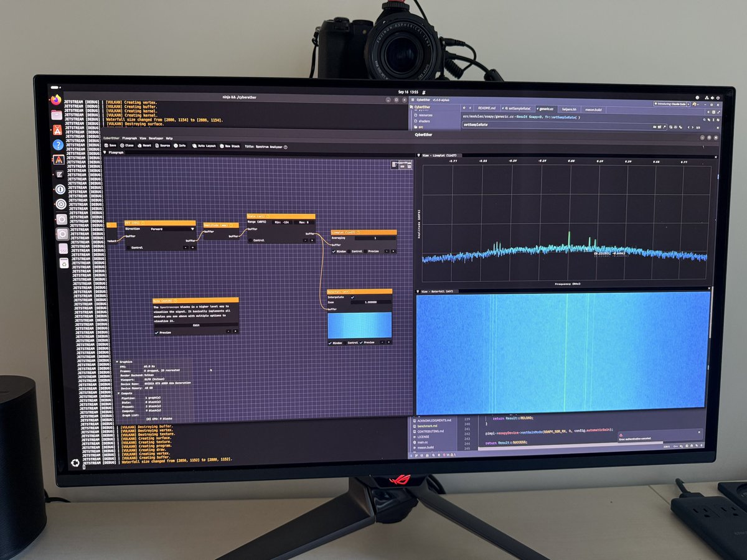Open the Show Applications grid in the dock
747x560 pixels.
(x=74, y=462)
